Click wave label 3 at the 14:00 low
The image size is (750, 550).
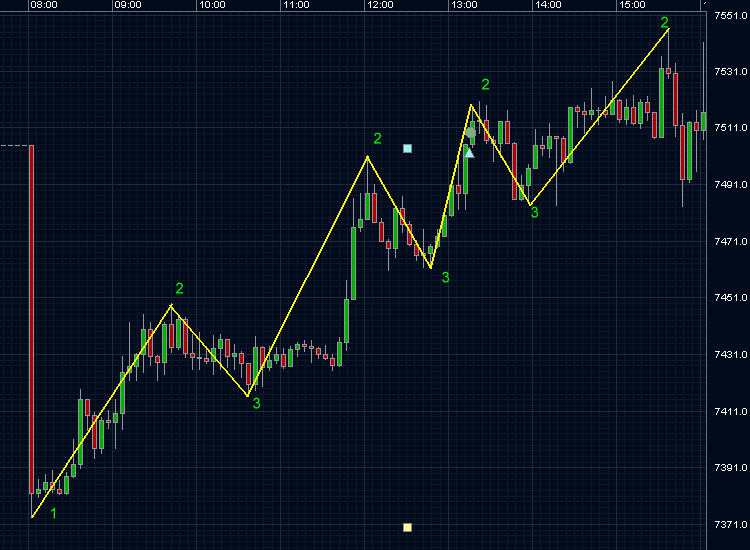(x=535, y=213)
